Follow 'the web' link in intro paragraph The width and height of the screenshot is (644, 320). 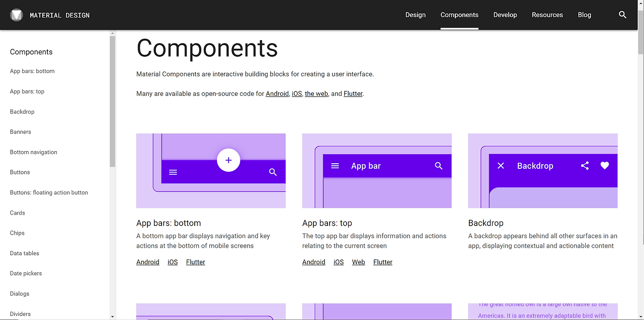(316, 93)
